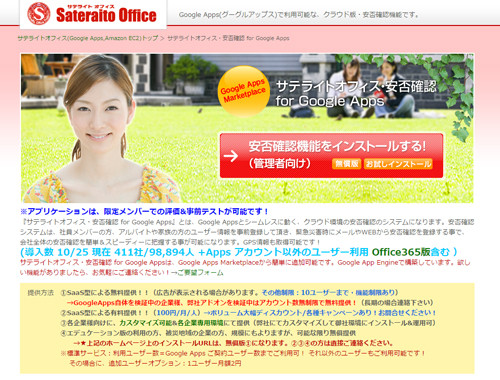Click the green Office365版含む text
Image resolution: width=500 pixels, height=380 pixels.
pos(411,252)
